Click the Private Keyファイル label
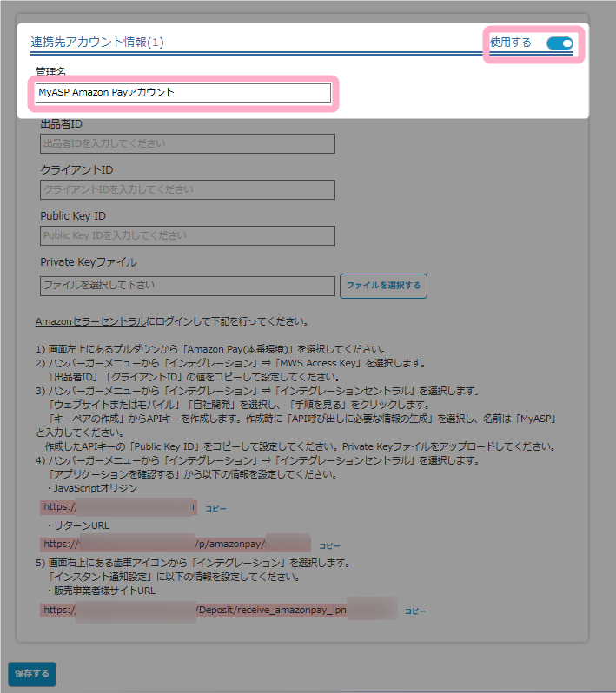This screenshot has width=616, height=693. click(89, 262)
